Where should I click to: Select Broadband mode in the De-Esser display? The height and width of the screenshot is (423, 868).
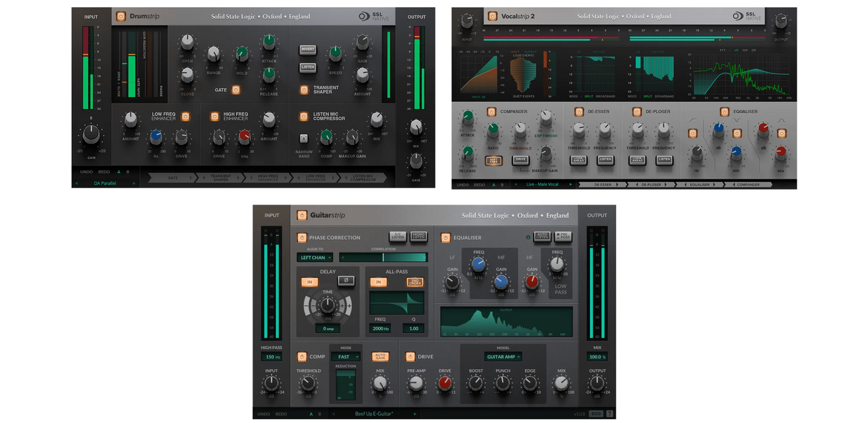[605, 97]
